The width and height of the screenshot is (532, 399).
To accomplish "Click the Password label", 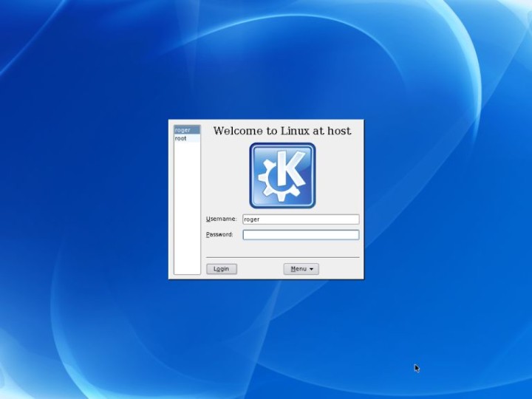I will pos(219,234).
